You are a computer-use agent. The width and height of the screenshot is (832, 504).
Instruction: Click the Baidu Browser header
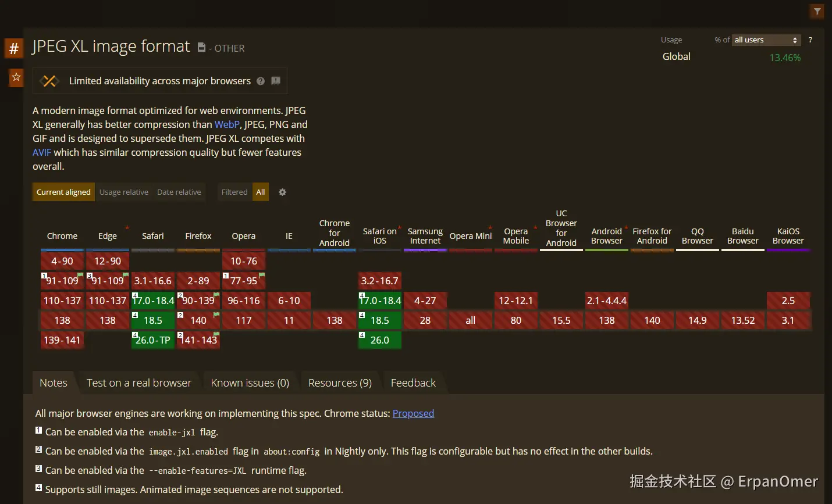743,236
